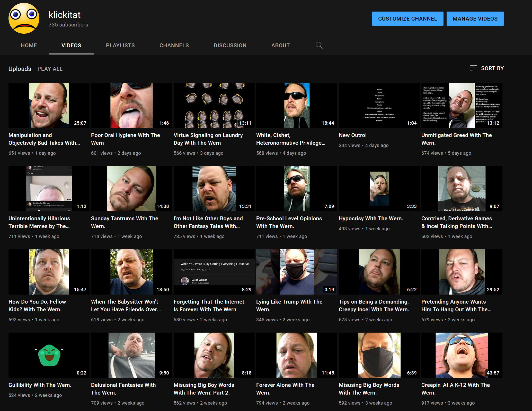Open the green face Gullibility thumbnail
Screen dimensions: 532x411
click(49, 355)
